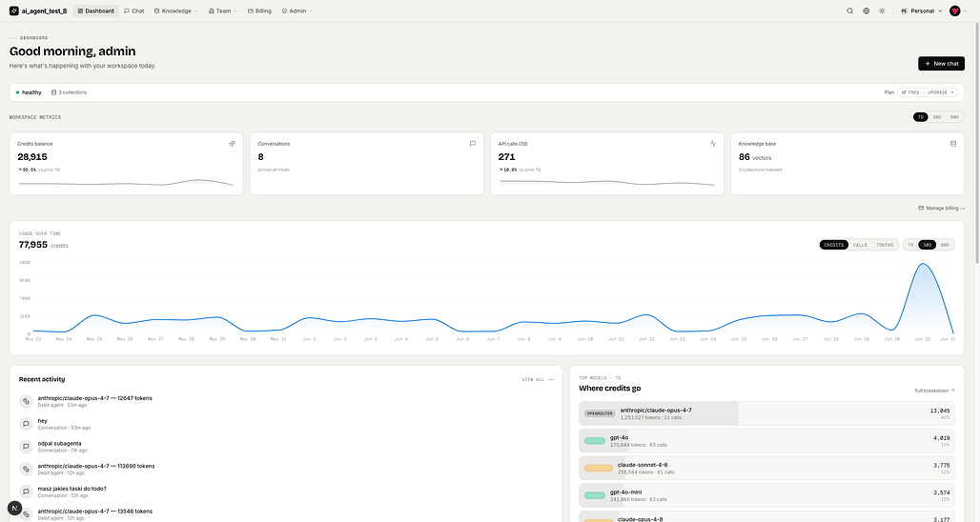Click the OPENROUTER provider badge
Image resolution: width=980 pixels, height=522 pixels.
(600, 413)
